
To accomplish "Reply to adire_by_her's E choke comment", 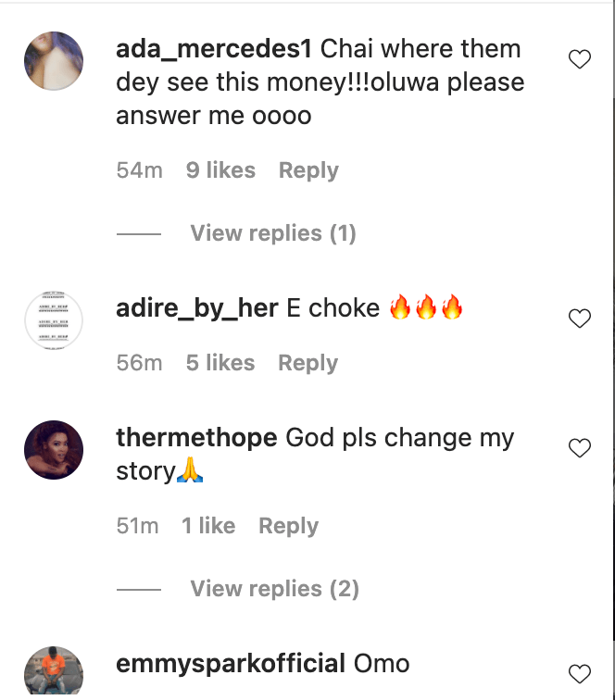I will pos(308,363).
